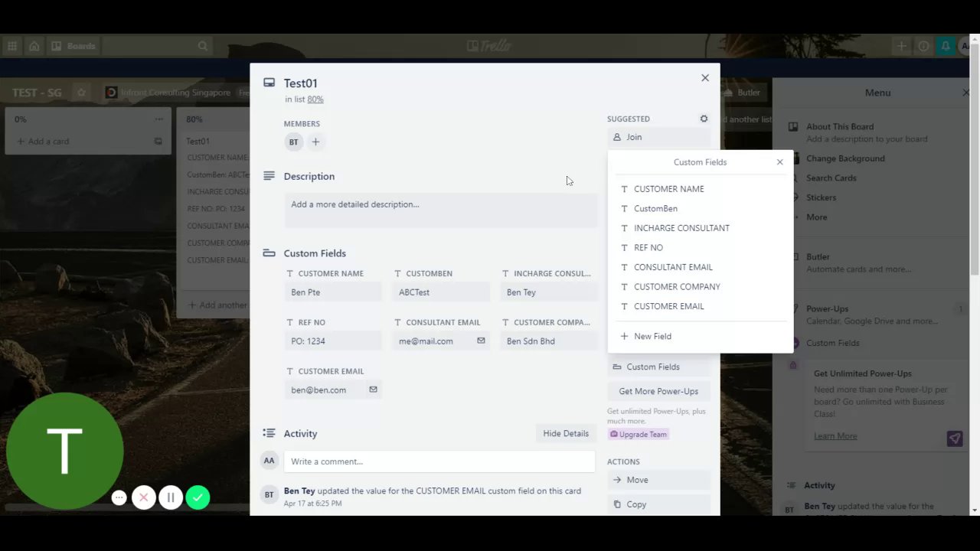The width and height of the screenshot is (980, 551).
Task: Open the 80% list link
Action: tap(315, 99)
